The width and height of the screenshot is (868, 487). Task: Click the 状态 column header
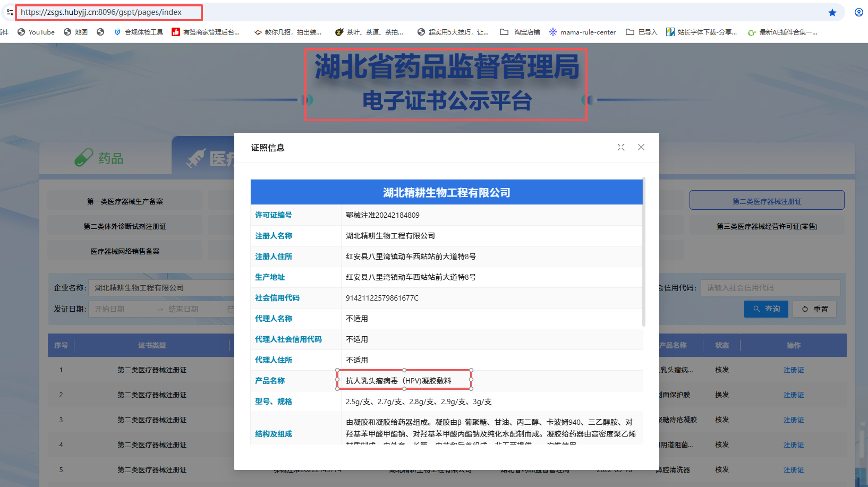tap(722, 345)
